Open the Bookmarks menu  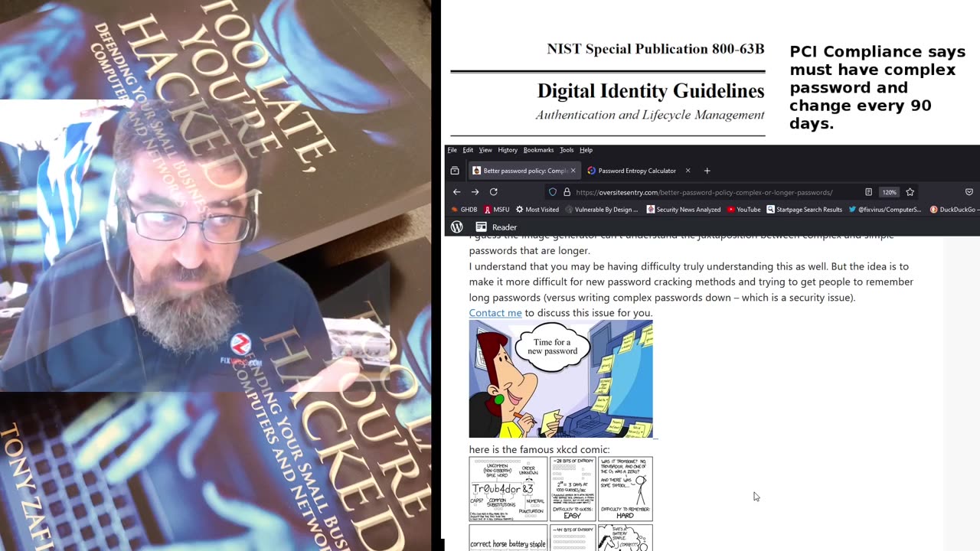pyautogui.click(x=538, y=150)
